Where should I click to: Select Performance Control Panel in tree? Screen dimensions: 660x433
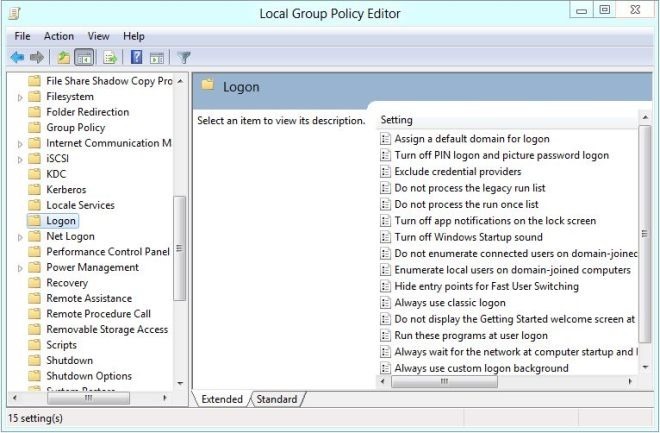click(108, 252)
